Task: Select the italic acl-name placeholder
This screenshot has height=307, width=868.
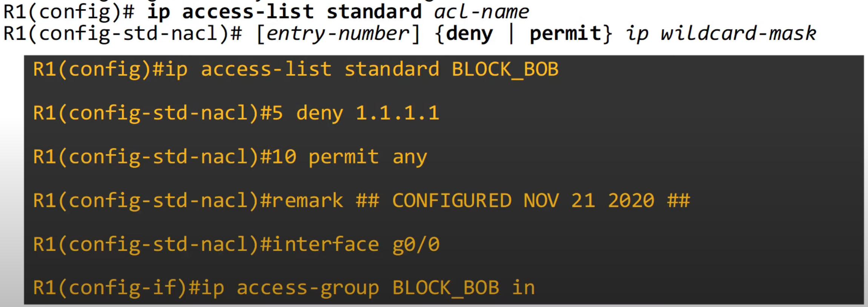Action: coord(482,12)
